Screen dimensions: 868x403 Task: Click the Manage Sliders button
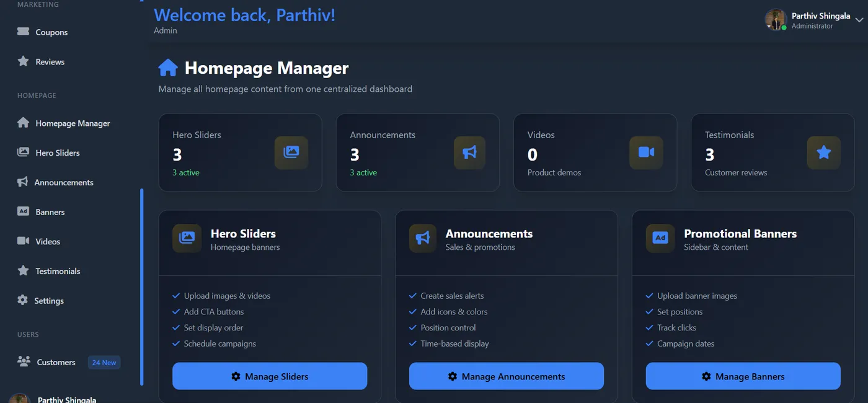point(270,376)
